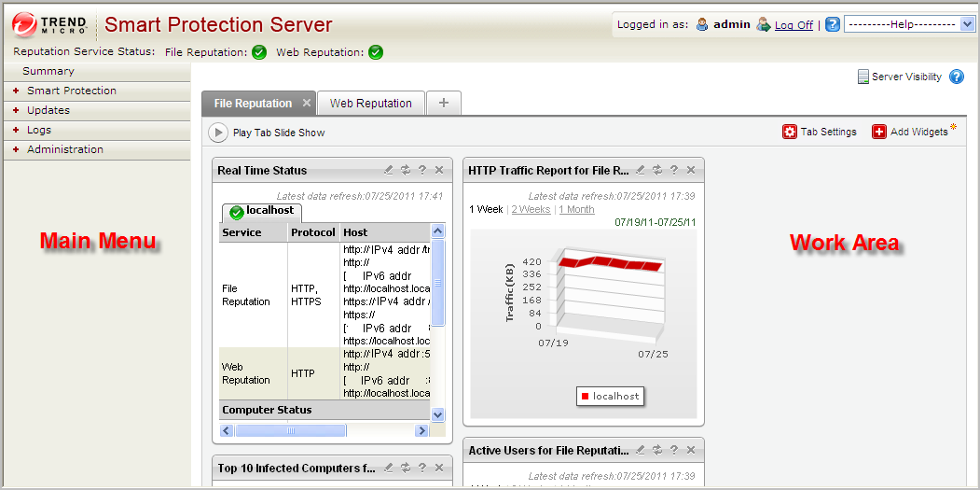The width and height of the screenshot is (980, 490).
Task: Expand the Smart Protection menu
Action: tap(72, 91)
